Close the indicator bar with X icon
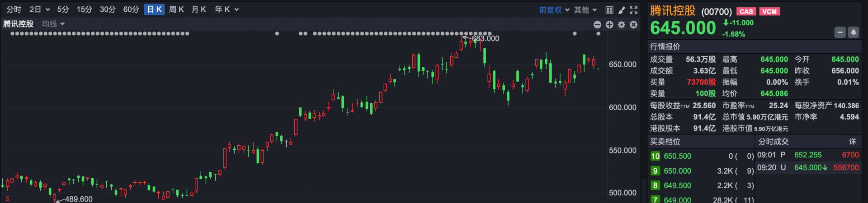The image size is (868, 203). pyautogui.click(x=634, y=25)
